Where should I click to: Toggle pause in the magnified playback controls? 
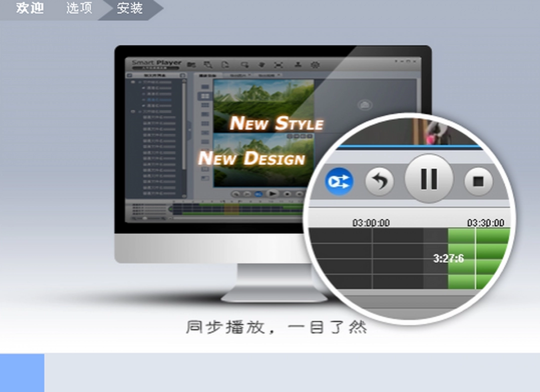click(x=428, y=179)
